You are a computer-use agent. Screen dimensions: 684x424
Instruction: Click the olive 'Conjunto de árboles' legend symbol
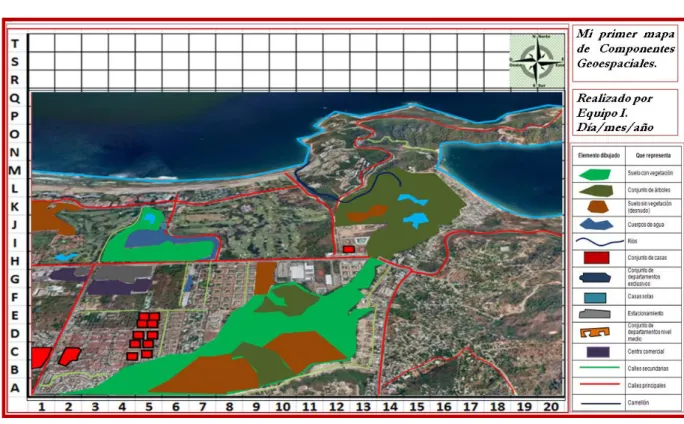(596, 190)
